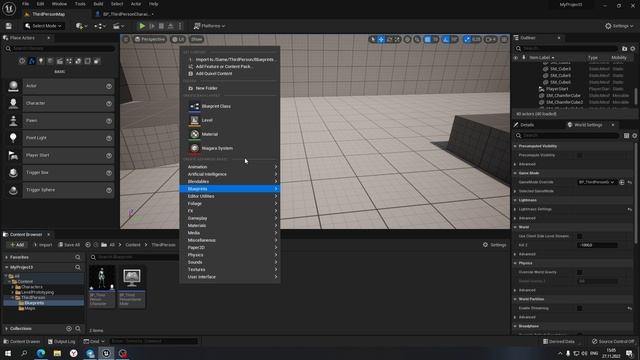
Task: Activate the translate gizmo tool in the viewport
Action: click(381, 39)
